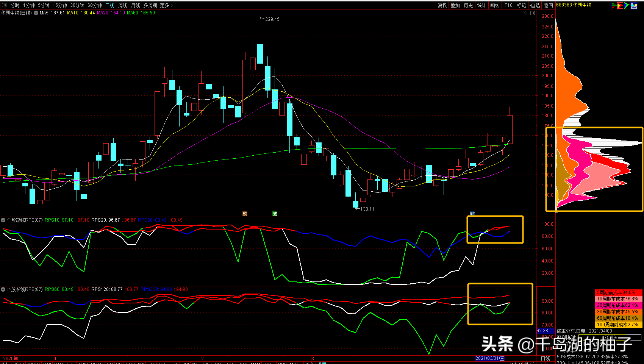Expand the 个股短线RPS indicator menu
The image size is (644, 364).
tap(3, 220)
